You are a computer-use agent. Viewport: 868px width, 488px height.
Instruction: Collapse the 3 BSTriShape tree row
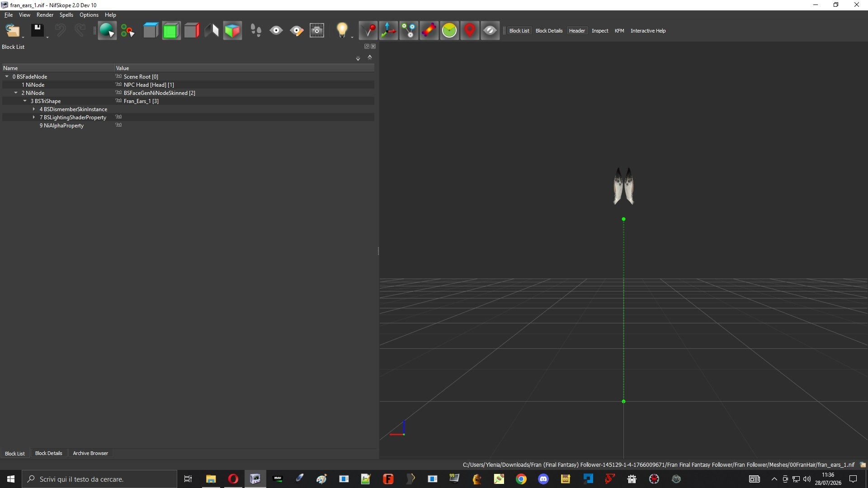25,101
